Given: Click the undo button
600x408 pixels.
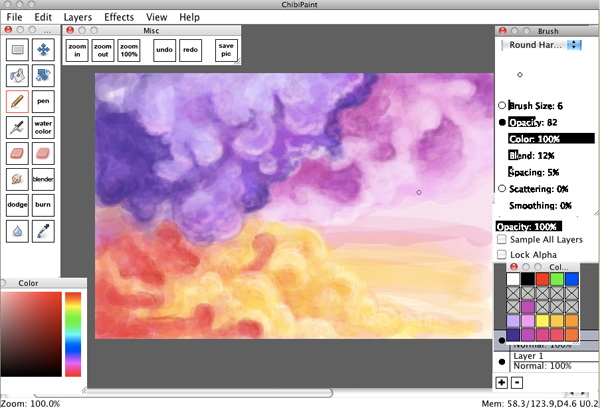Looking at the screenshot, I should click(x=165, y=50).
